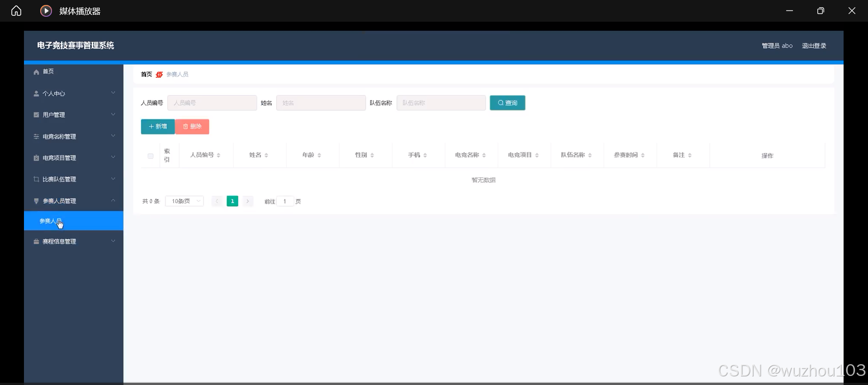Expand 个人中心 sidebar menu
Screen dimensions: 868x385
74,93
